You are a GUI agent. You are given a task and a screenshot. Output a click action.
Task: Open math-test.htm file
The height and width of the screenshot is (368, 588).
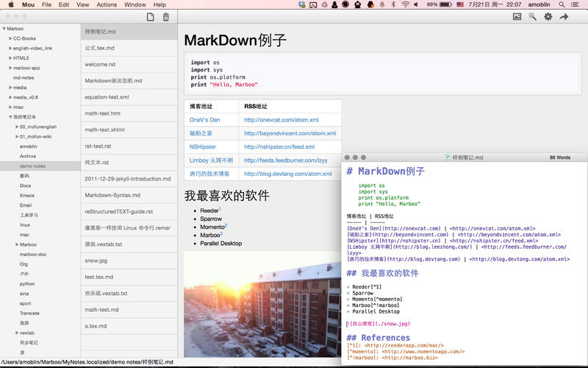[x=129, y=113]
